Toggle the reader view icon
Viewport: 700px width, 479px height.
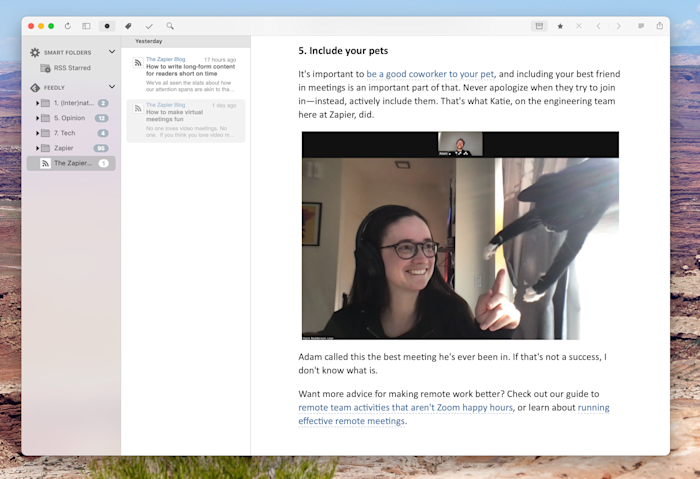(x=539, y=26)
